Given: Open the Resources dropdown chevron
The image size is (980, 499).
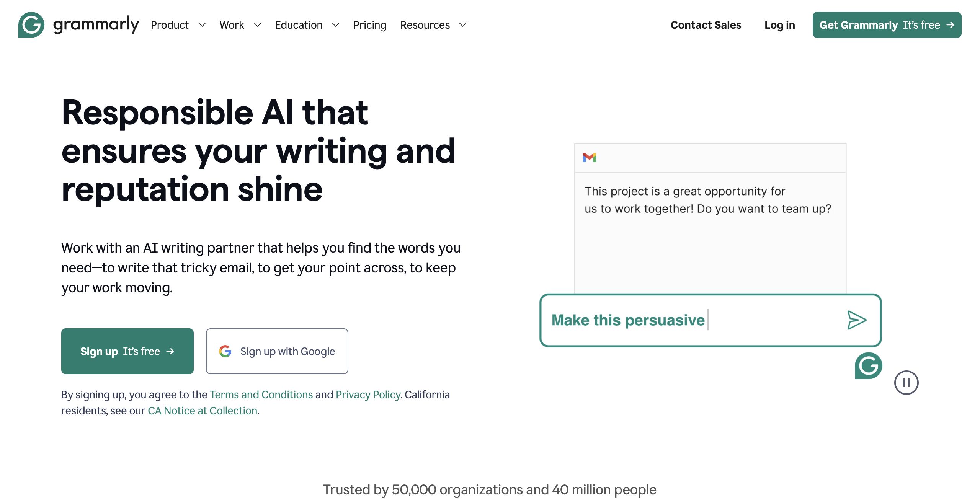Looking at the screenshot, I should (x=463, y=25).
